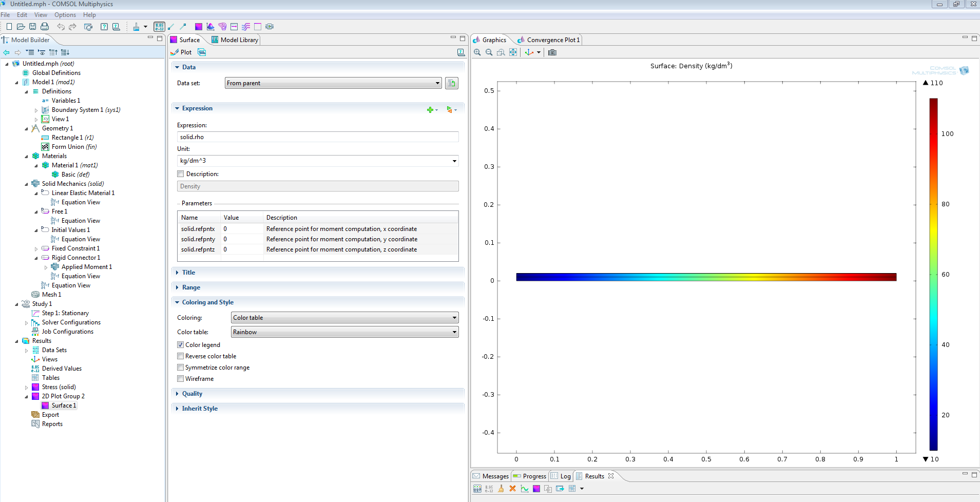Switch to the Convergence Plot 1 tab
Screen dimensions: 980x502
tap(552, 40)
